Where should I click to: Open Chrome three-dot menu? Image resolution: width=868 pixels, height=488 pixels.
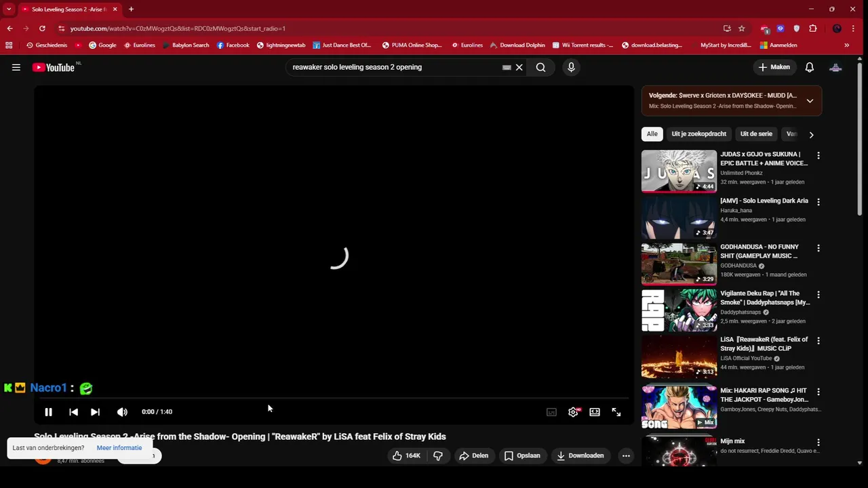pos(853,28)
